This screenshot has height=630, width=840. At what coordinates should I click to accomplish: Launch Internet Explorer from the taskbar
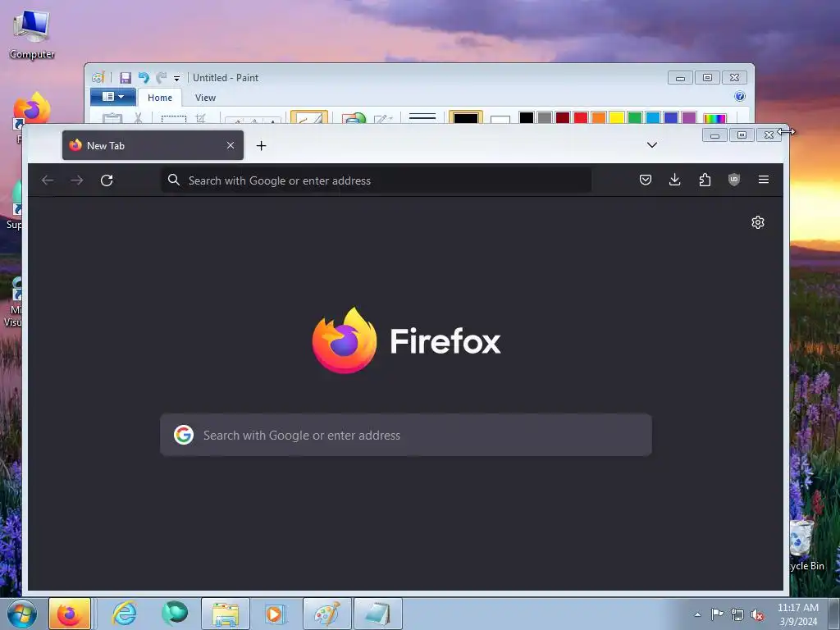coord(124,614)
